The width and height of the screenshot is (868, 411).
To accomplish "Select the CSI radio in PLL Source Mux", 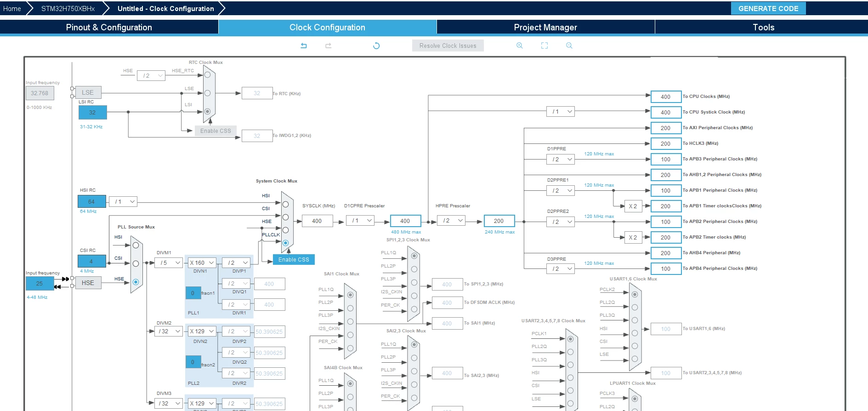I will [x=136, y=263].
